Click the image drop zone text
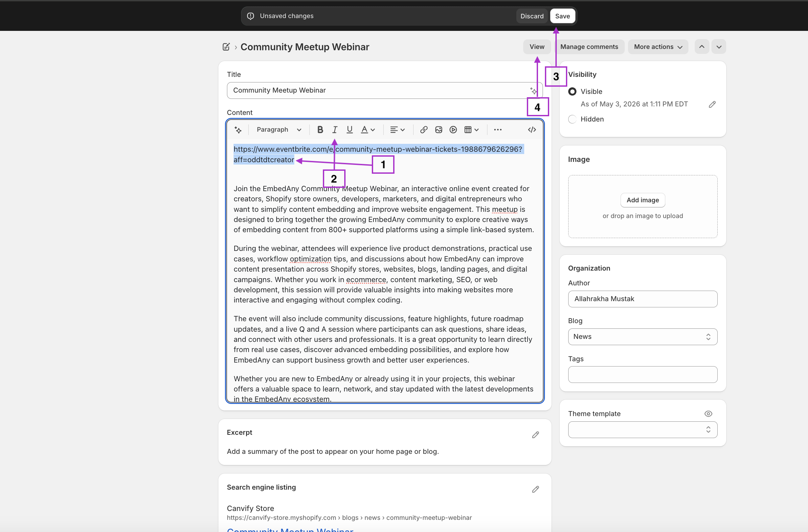The height and width of the screenshot is (532, 808). coord(643,216)
